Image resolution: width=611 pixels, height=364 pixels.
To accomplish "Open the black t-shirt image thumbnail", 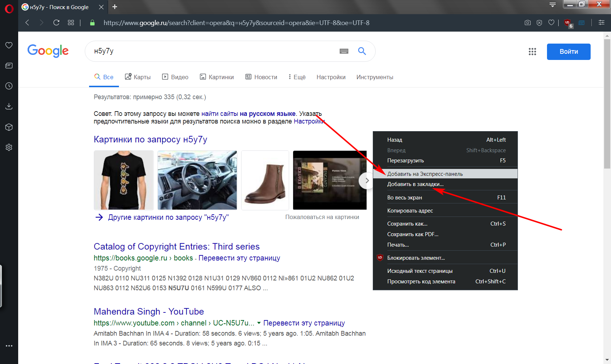I will coord(124,180).
